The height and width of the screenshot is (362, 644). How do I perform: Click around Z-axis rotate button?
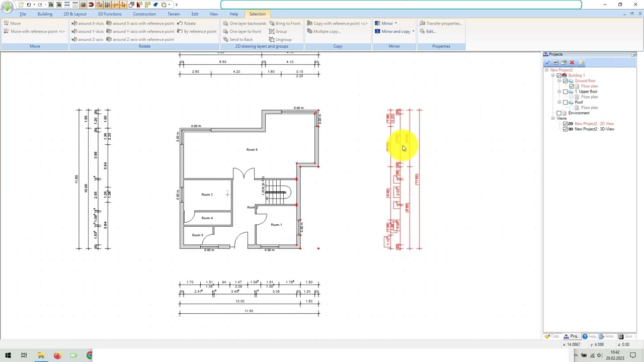click(x=87, y=39)
